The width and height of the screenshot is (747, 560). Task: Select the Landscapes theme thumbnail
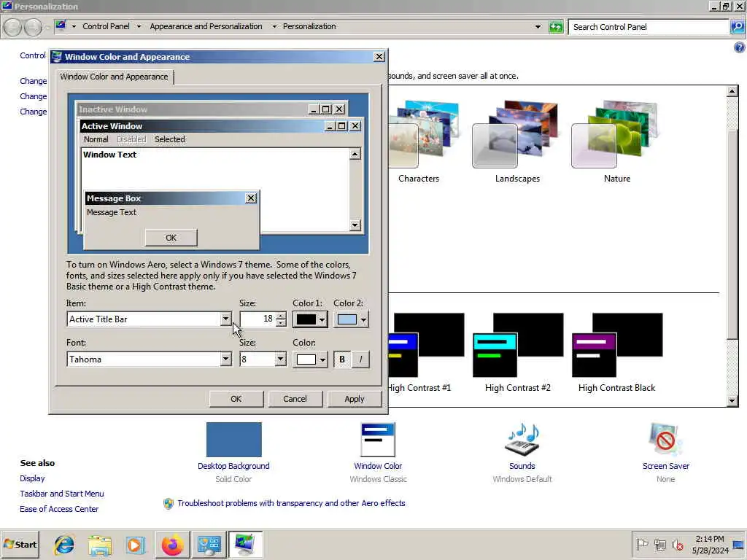(x=517, y=141)
